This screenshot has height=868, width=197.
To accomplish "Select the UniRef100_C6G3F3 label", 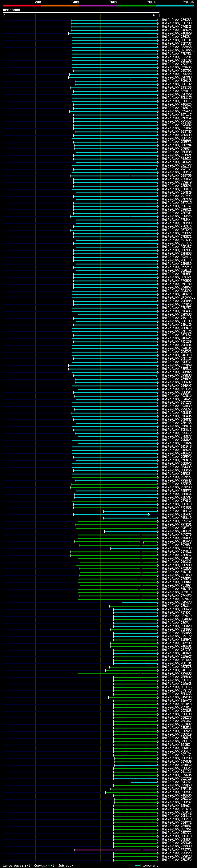I will click(177, 836).
